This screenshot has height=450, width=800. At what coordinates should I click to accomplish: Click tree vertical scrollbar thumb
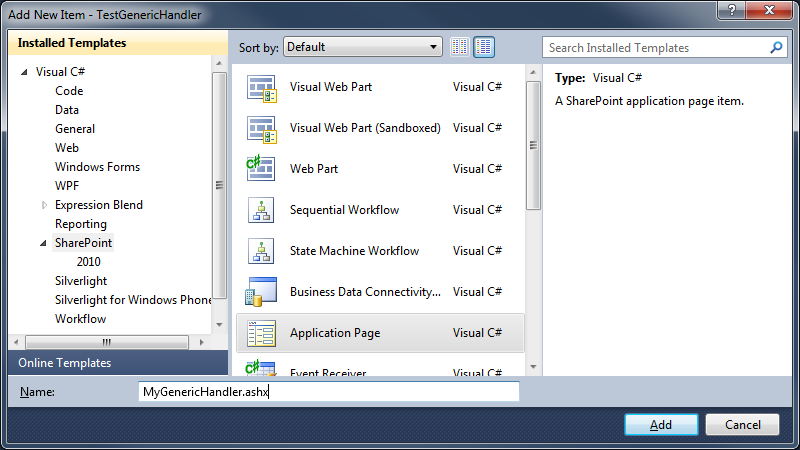(x=219, y=185)
